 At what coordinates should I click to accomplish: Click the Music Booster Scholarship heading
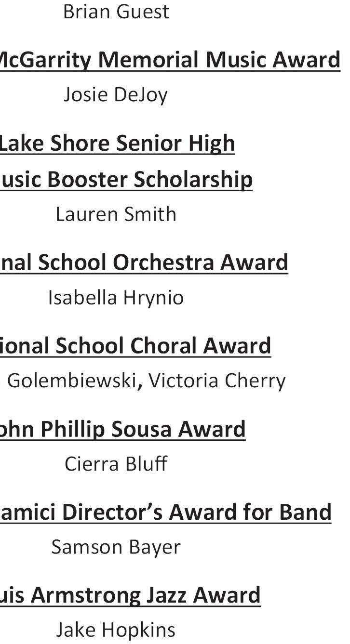click(126, 179)
